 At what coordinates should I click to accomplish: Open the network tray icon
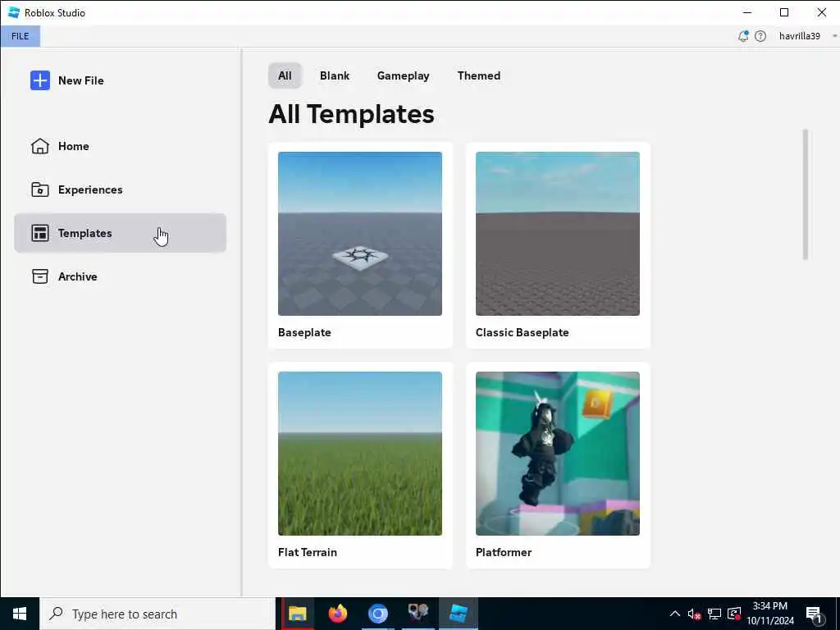(x=714, y=614)
